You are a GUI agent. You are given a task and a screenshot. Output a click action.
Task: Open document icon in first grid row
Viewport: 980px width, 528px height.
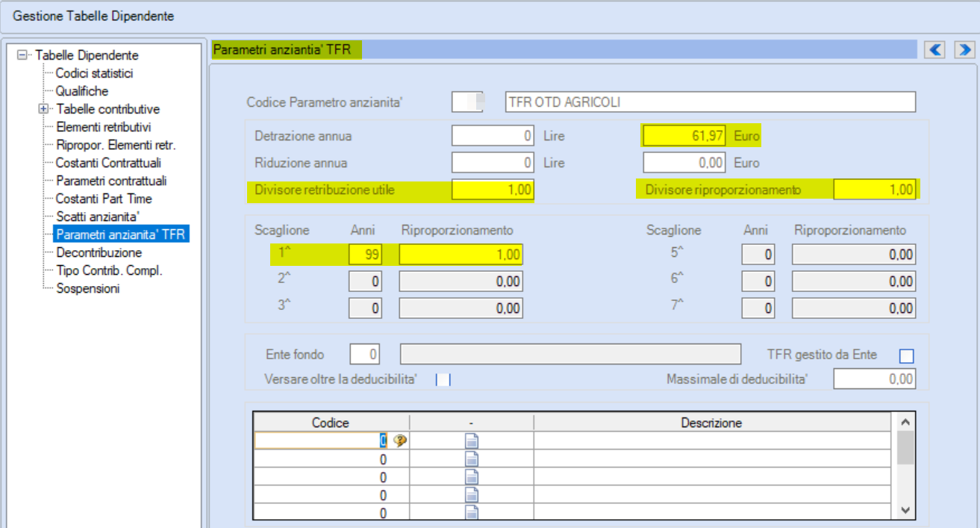471,441
